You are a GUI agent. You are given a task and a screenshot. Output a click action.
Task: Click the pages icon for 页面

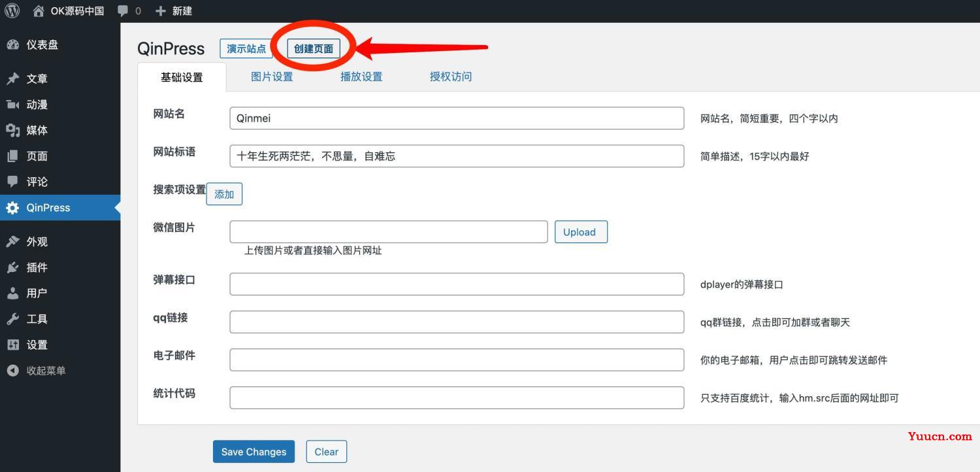pos(13,156)
